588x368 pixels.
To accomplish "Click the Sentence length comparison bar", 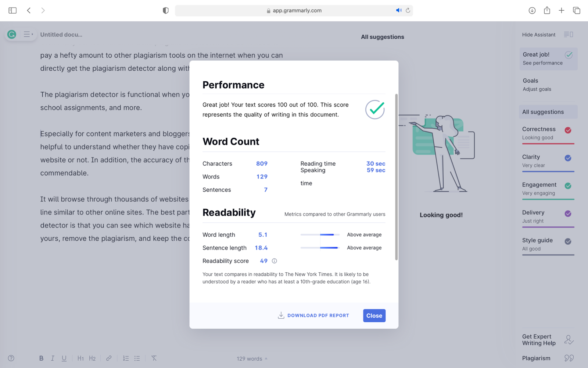I will point(320,248).
